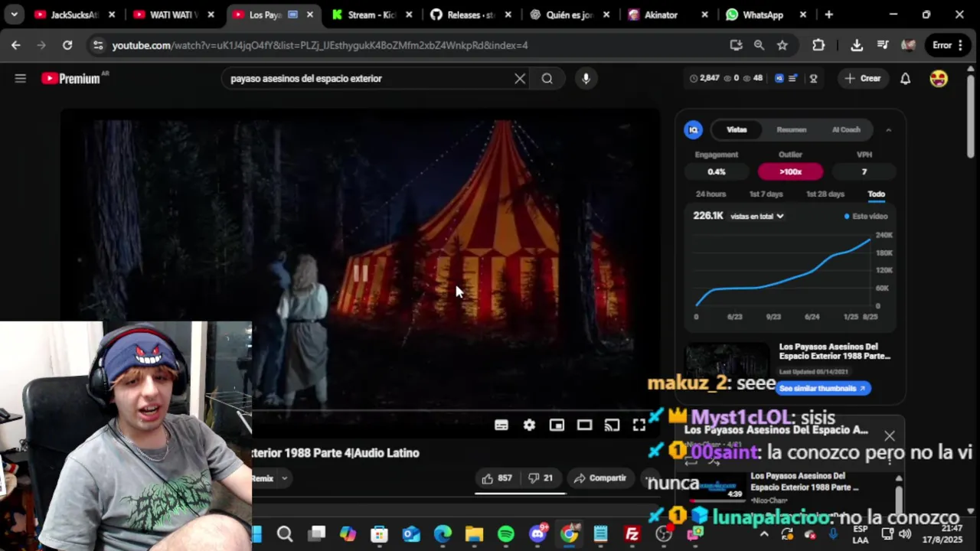Screen dimensions: 980x551
Task: Close the playlist panel with X
Action: pyautogui.click(x=889, y=436)
